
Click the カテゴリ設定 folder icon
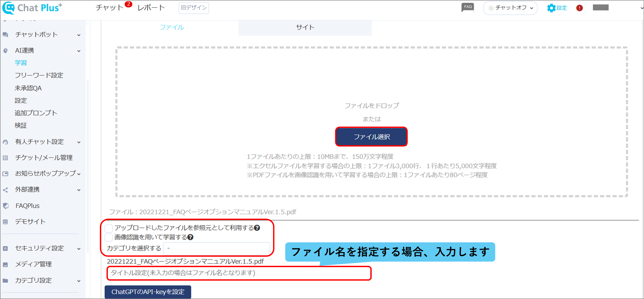[5, 280]
